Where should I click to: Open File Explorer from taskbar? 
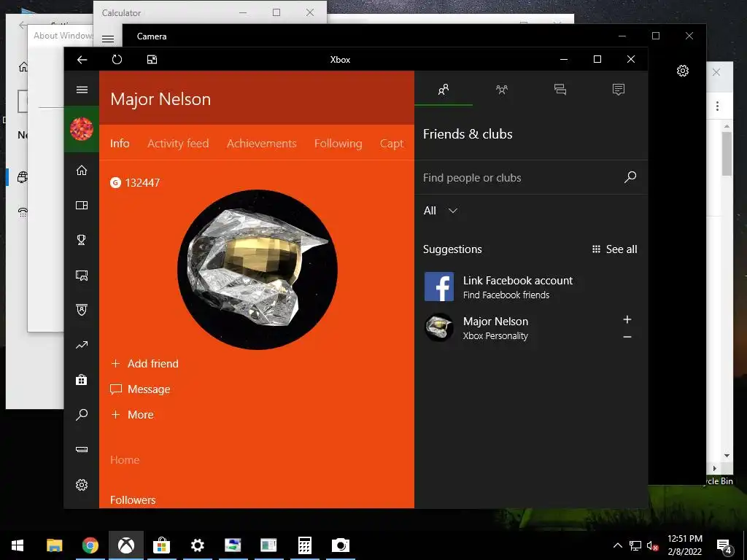pyautogui.click(x=54, y=545)
